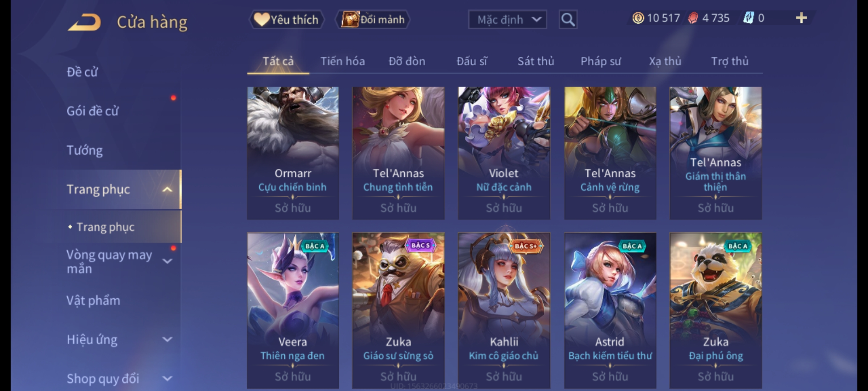Switch to the Tiến hóa tab

(x=342, y=61)
